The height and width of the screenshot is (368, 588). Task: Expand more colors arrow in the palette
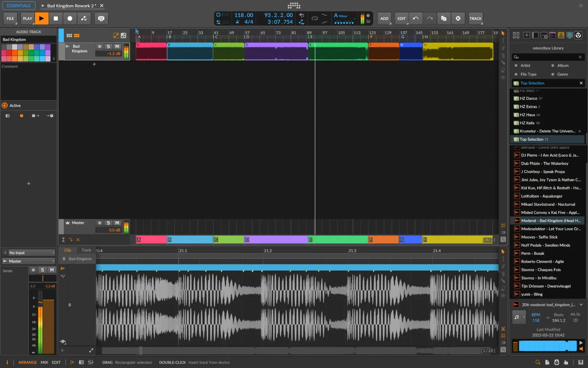[54, 58]
